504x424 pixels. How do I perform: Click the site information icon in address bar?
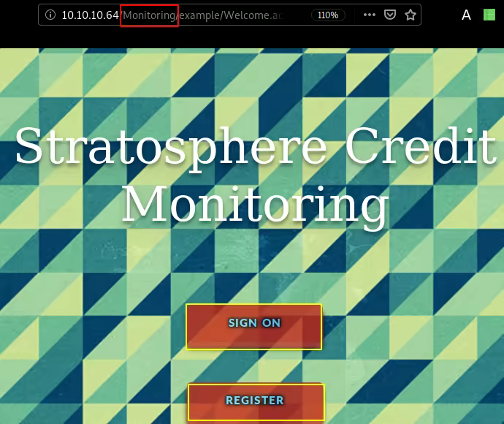tap(50, 15)
